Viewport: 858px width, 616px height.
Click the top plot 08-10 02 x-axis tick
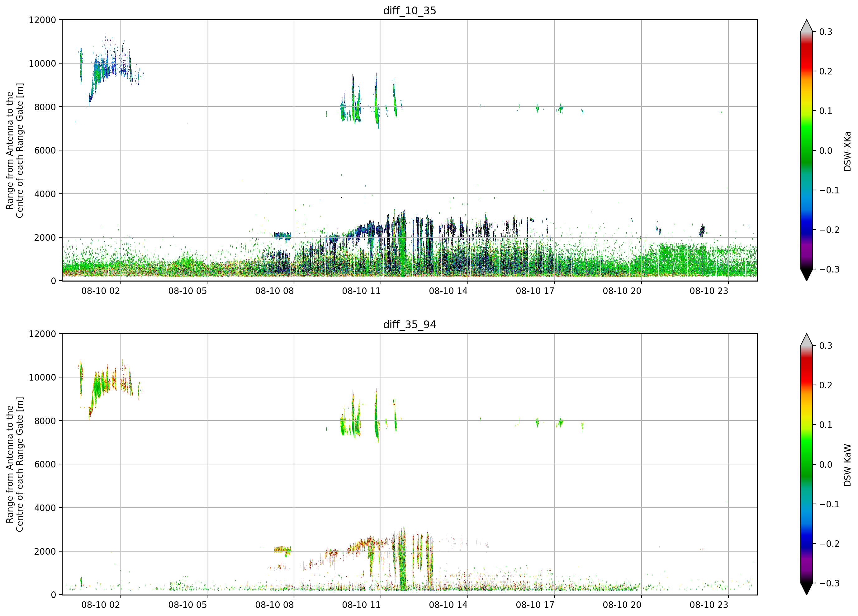pyautogui.click(x=101, y=291)
